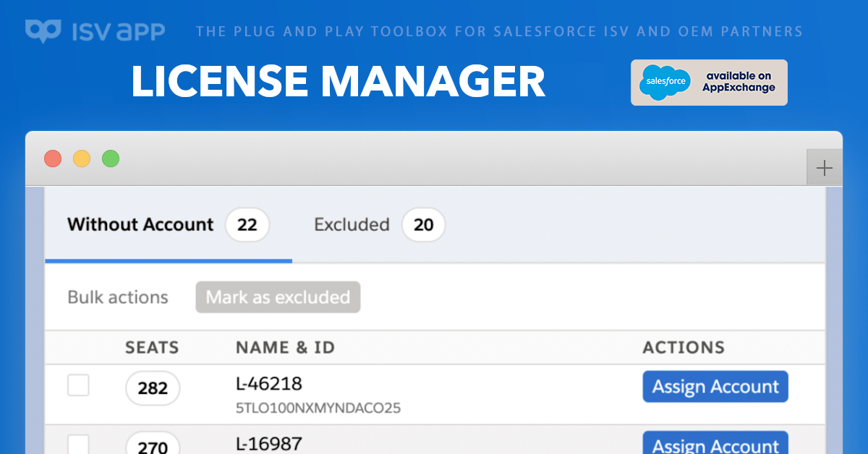This screenshot has width=868, height=454.
Task: Tick the checkbox for license L-16987
Action: pyautogui.click(x=78, y=444)
